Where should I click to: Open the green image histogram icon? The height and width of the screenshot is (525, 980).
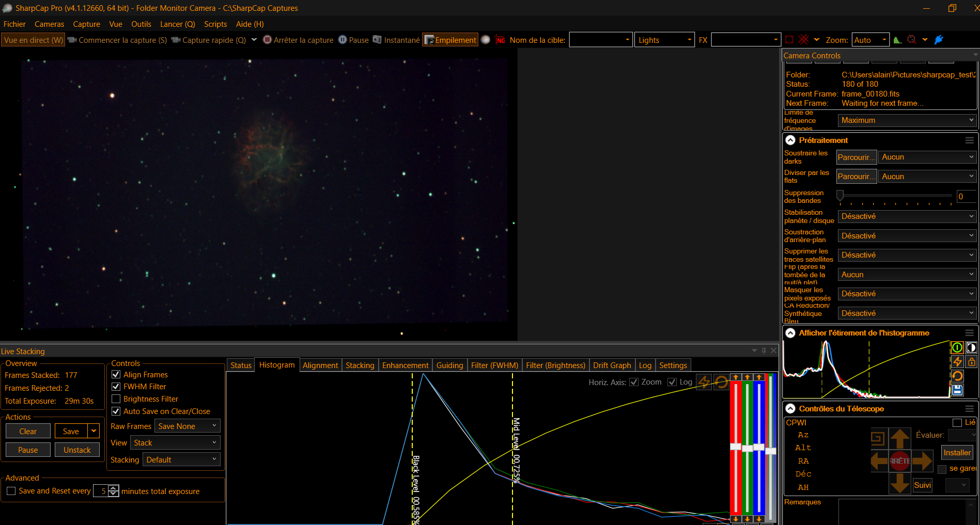pos(897,40)
